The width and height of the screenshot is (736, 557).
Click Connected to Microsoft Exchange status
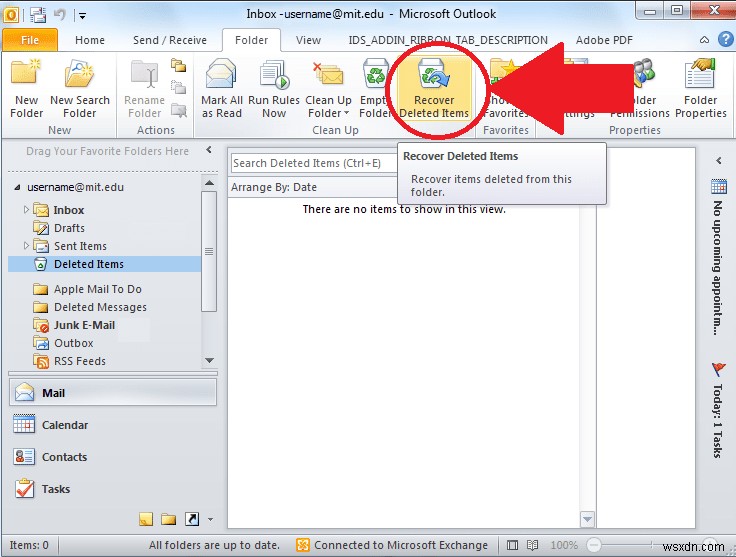392,545
